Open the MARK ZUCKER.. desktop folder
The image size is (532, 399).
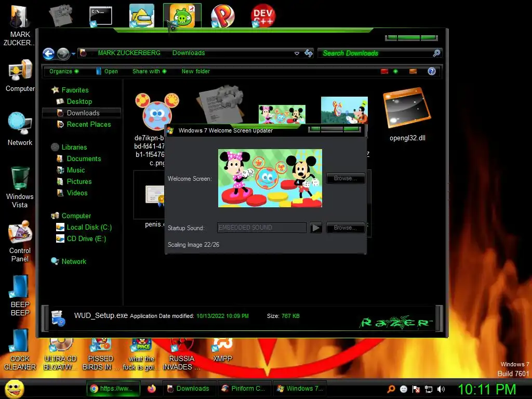click(20, 25)
